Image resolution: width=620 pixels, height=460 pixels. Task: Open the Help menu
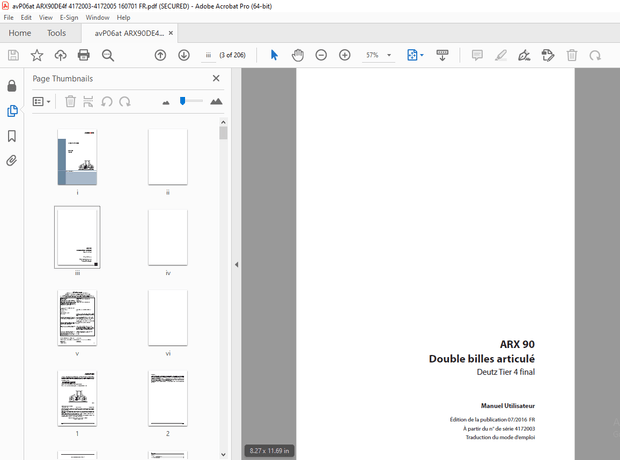[123, 17]
